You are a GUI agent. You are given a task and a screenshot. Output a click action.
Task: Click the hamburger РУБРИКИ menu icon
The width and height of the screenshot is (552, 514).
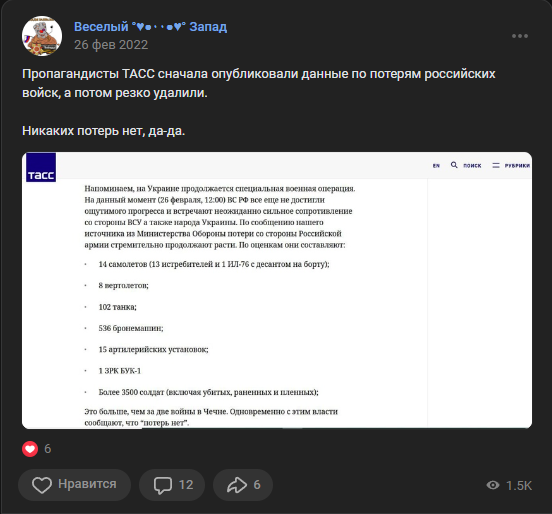pos(496,165)
